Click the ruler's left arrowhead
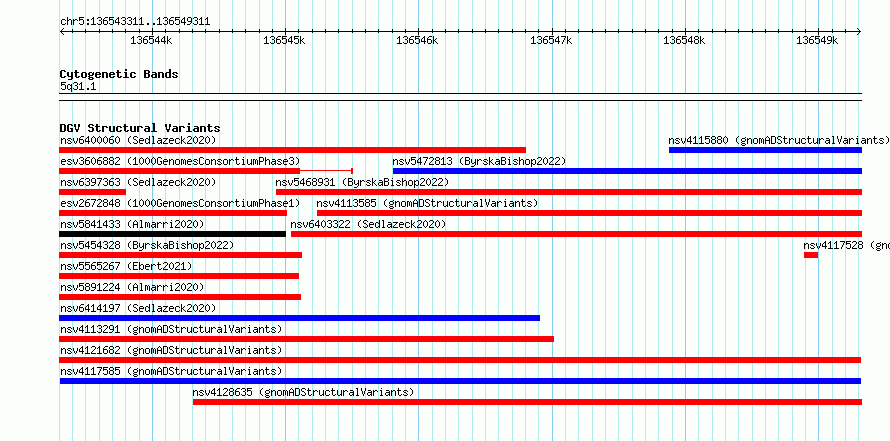The image size is (890, 441). point(62,32)
